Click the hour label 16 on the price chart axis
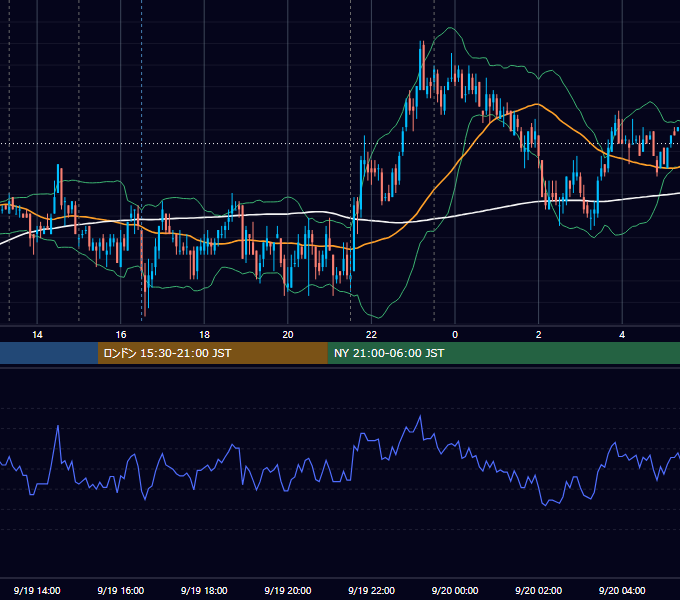Screen dimensions: 680x600 [121, 335]
